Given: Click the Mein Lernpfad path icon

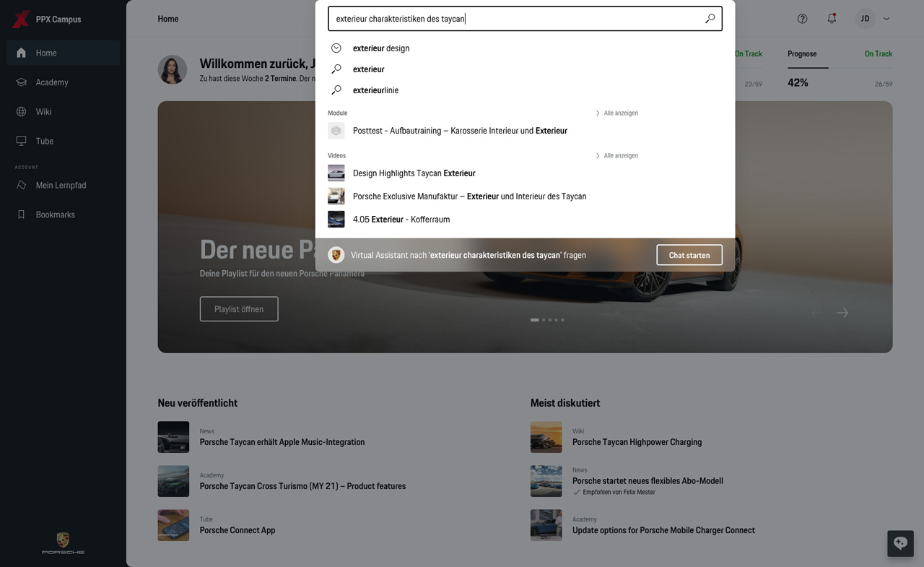Looking at the screenshot, I should (x=22, y=186).
